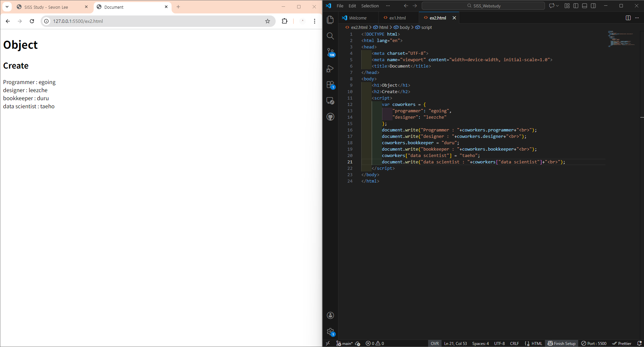Switch to the ex1.html editor tab
Screen dimensions: 644x347
click(x=398, y=18)
